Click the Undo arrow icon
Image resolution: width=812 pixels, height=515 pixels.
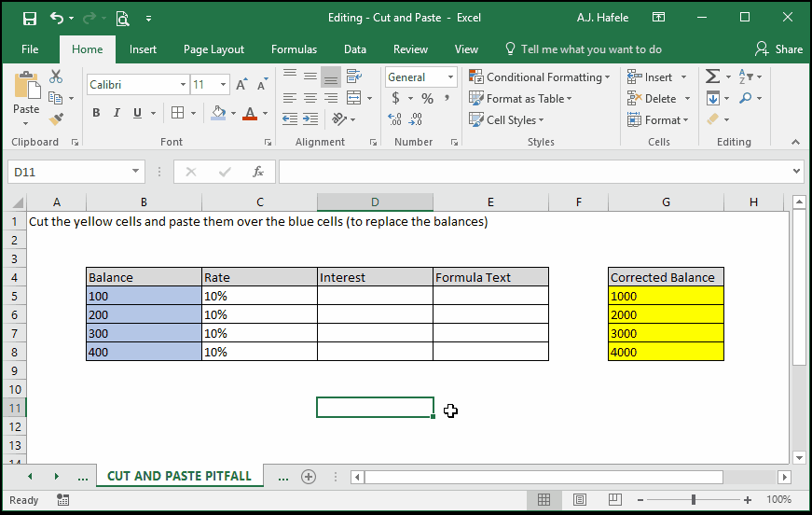click(57, 18)
